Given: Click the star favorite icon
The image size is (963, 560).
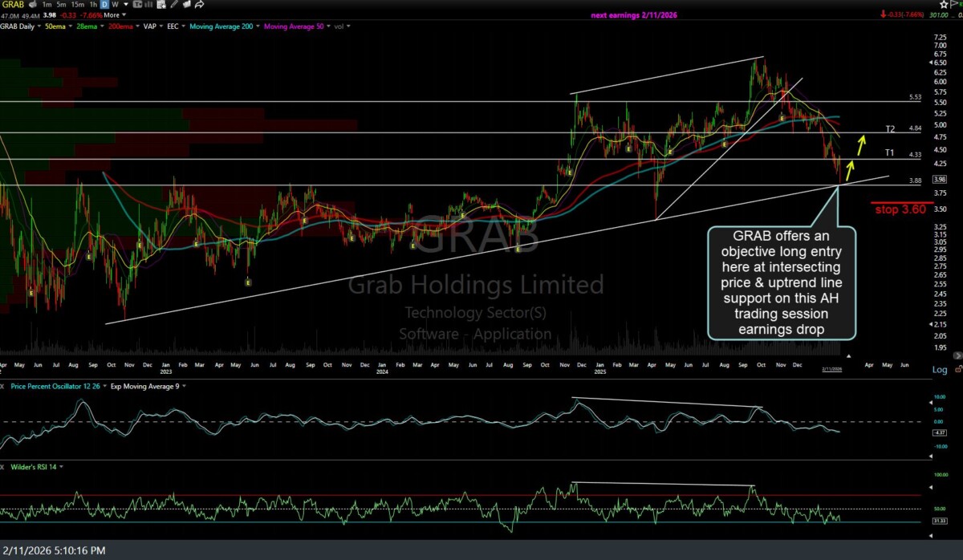Looking at the screenshot, I should (945, 4).
